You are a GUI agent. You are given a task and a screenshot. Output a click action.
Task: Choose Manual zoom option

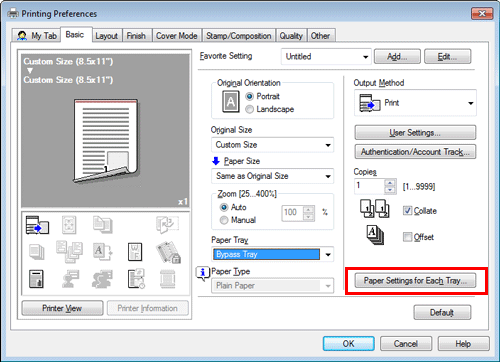224,220
